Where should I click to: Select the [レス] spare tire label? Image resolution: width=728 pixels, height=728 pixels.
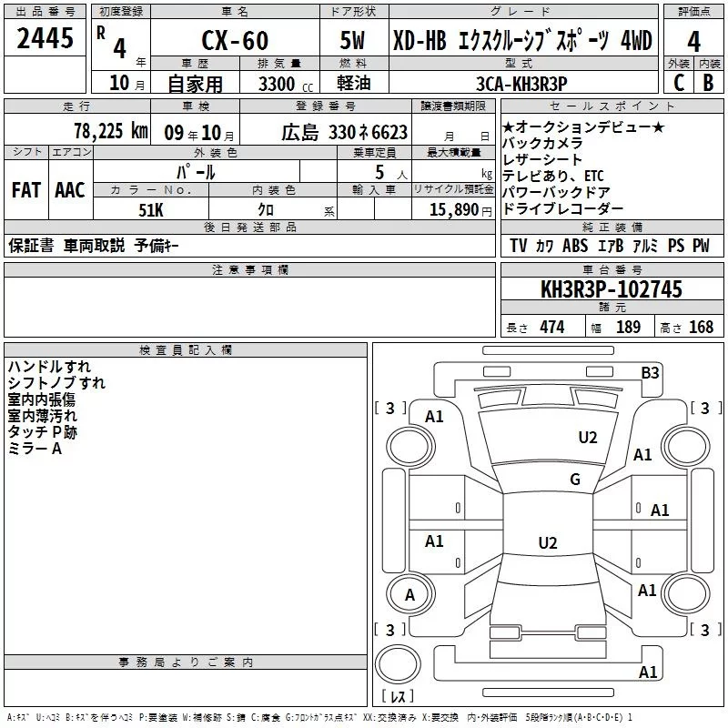tap(398, 696)
